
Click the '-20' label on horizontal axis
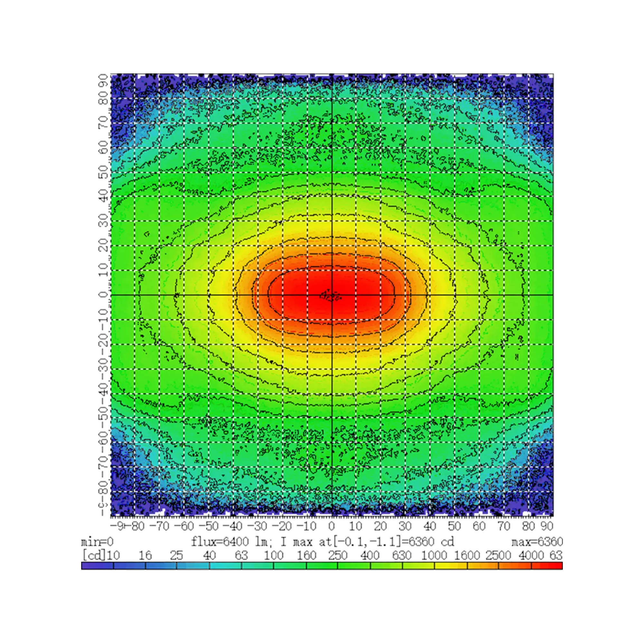coord(282,526)
